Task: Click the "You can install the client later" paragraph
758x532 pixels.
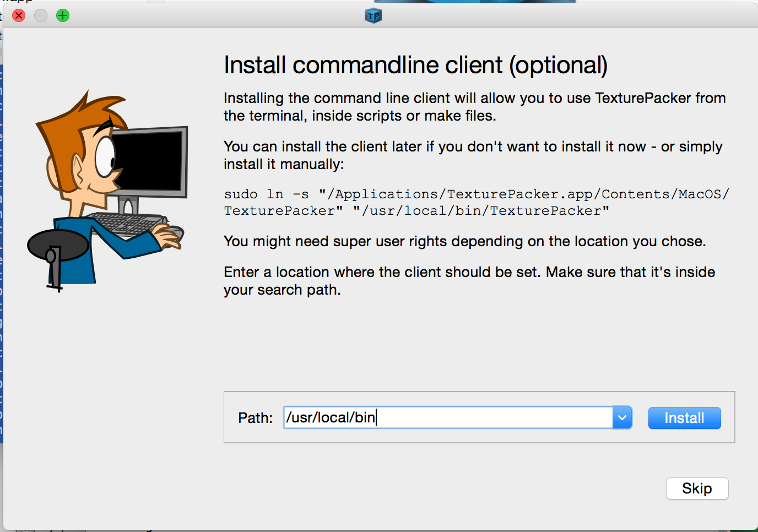Action: click(x=473, y=155)
